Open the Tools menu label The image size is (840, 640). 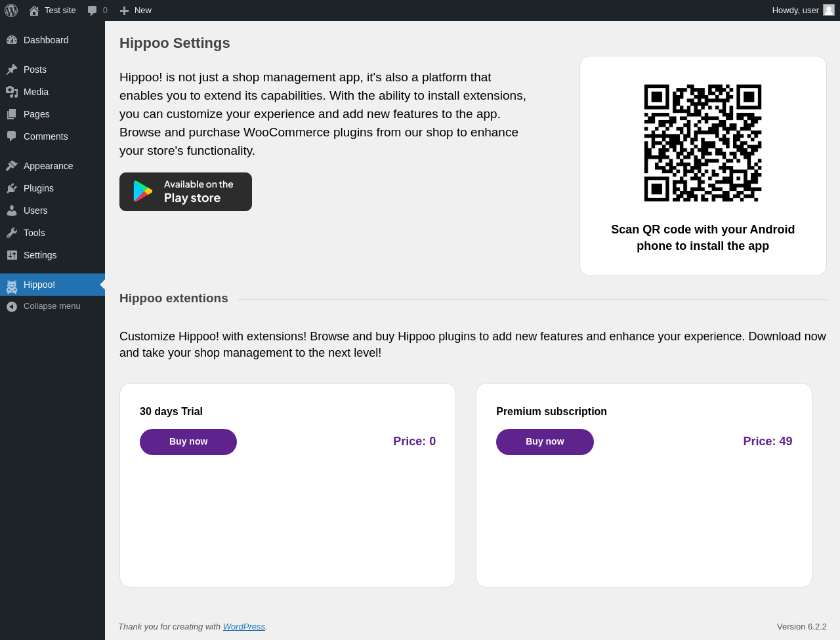[34, 233]
